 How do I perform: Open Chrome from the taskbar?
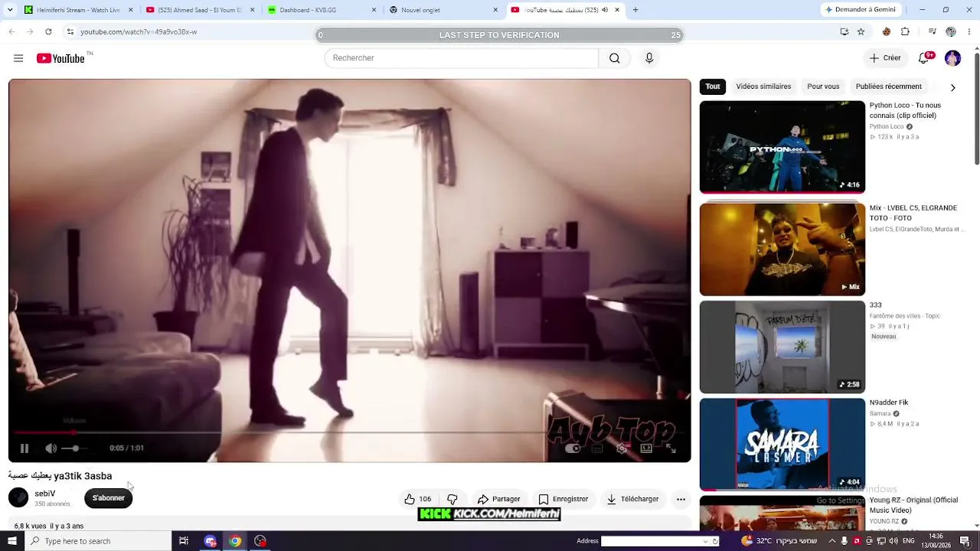(x=235, y=541)
